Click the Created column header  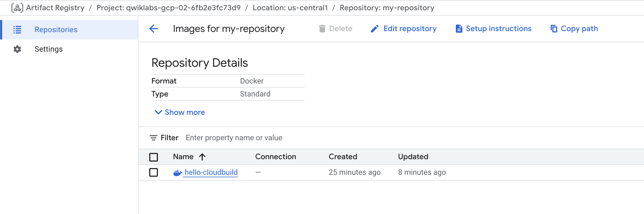pyautogui.click(x=343, y=157)
